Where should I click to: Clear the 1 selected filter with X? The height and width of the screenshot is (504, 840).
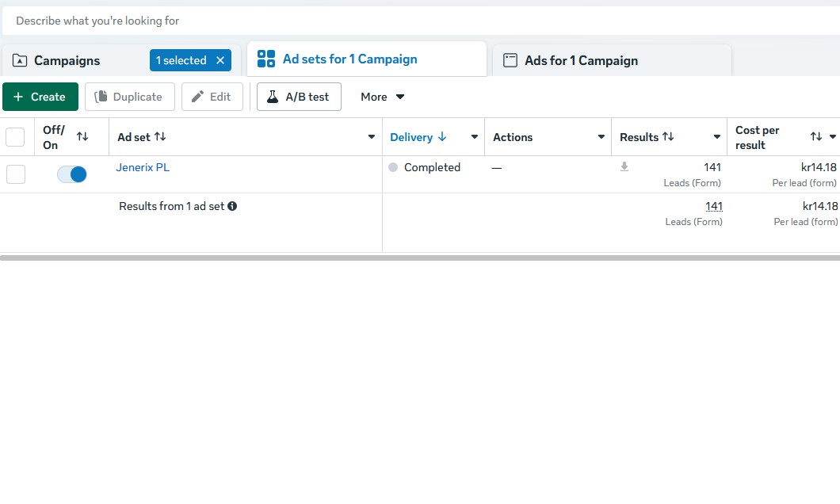pos(220,60)
